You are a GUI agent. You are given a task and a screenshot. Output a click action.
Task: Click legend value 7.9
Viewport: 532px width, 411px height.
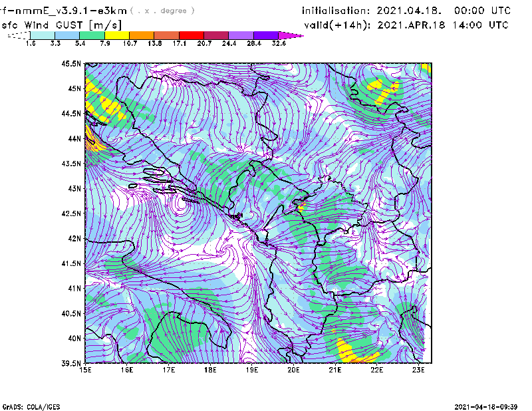pyautogui.click(x=105, y=43)
